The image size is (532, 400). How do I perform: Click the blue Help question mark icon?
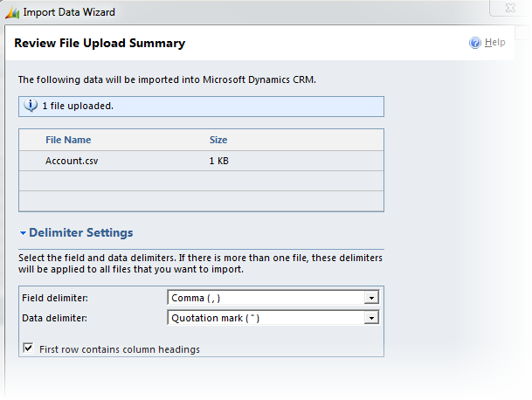click(x=475, y=43)
